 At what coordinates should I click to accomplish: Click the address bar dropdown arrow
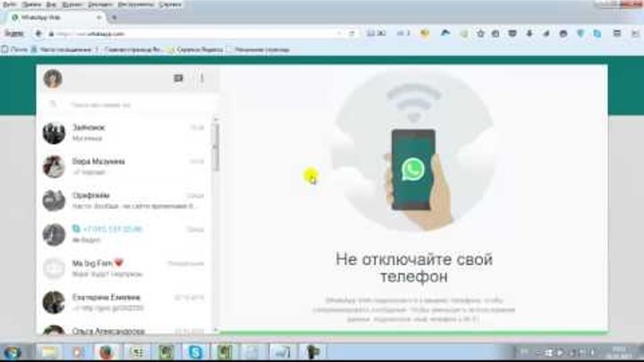[339, 34]
